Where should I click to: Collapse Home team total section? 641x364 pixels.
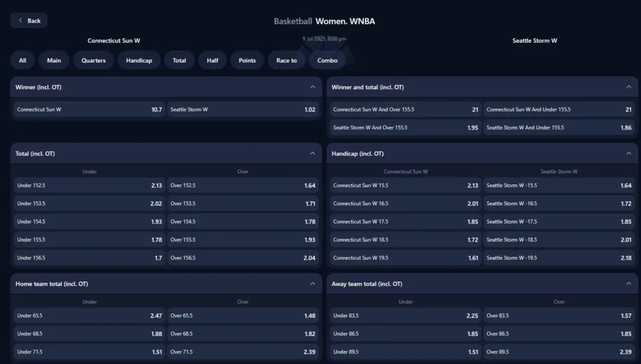pyautogui.click(x=312, y=283)
